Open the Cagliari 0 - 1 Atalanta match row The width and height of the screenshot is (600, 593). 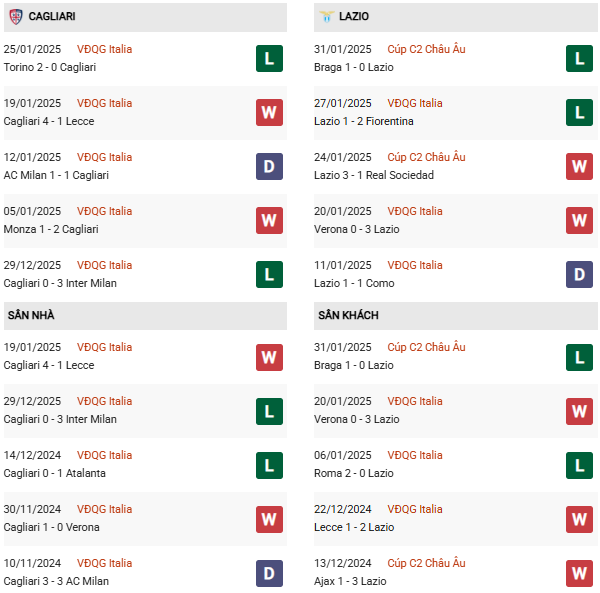145,464
